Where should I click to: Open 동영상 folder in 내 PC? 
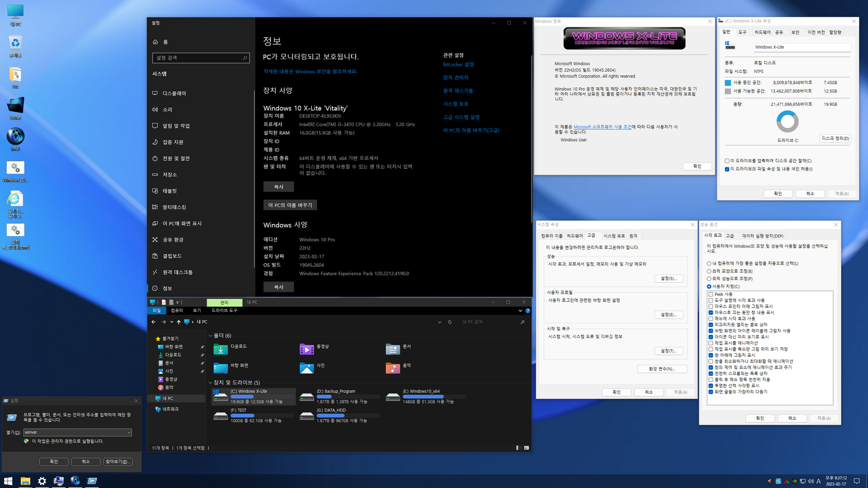[315, 348]
